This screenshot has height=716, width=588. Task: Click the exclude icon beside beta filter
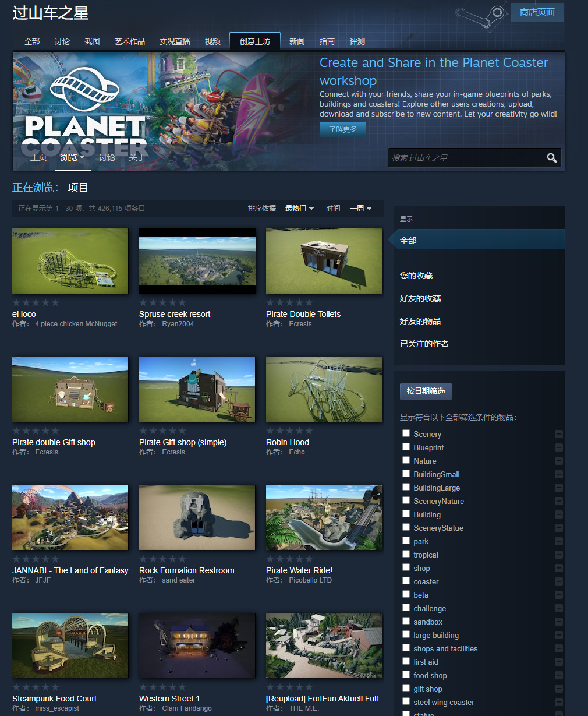(x=559, y=595)
